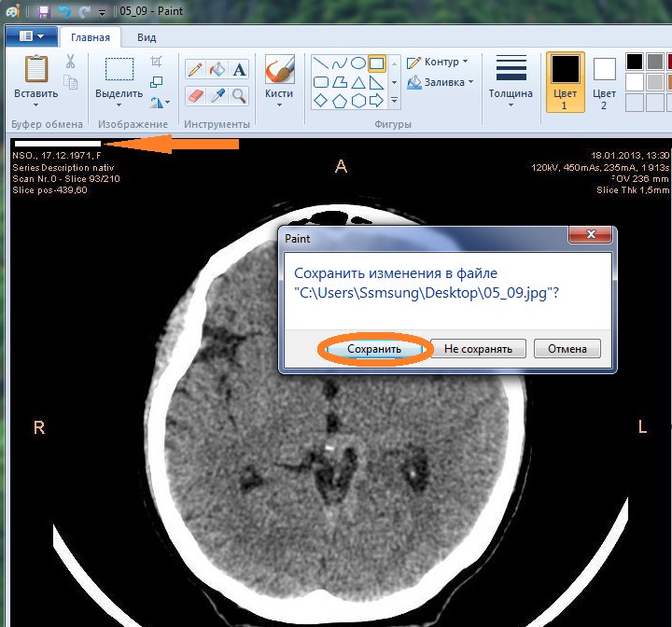
Task: Open the Контур outline dropdown
Action: coord(437,63)
